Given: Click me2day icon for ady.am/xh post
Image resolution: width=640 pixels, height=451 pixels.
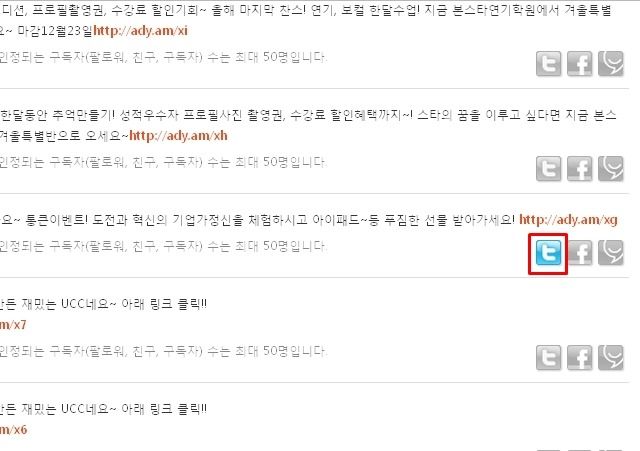Looking at the screenshot, I should coord(611,169).
